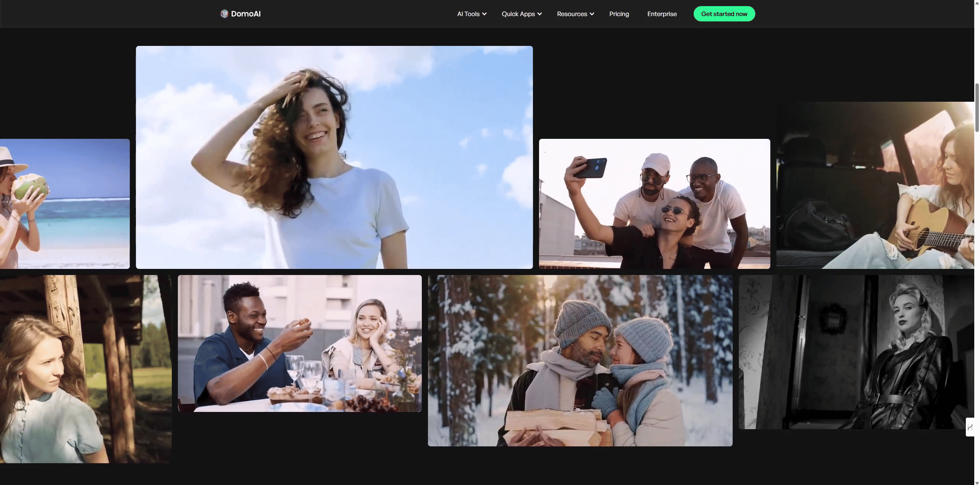The height and width of the screenshot is (485, 980).
Task: Click the DomoAI logo icon
Action: click(224, 14)
